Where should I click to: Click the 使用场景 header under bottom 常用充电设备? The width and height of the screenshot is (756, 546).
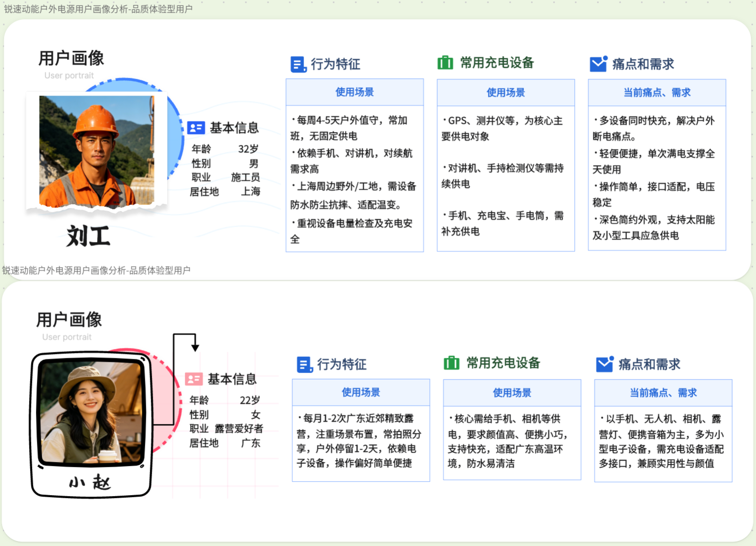click(x=512, y=393)
